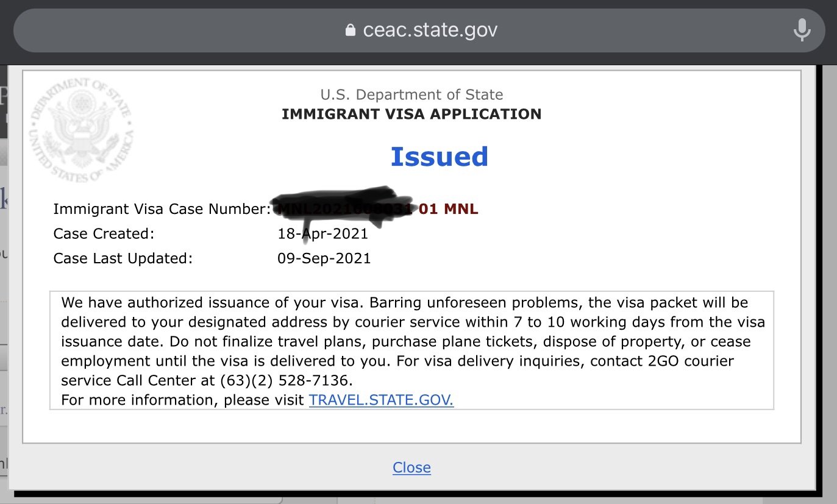Click the 18-Apr-2021 created date
The width and height of the screenshot is (837, 504).
pos(323,234)
